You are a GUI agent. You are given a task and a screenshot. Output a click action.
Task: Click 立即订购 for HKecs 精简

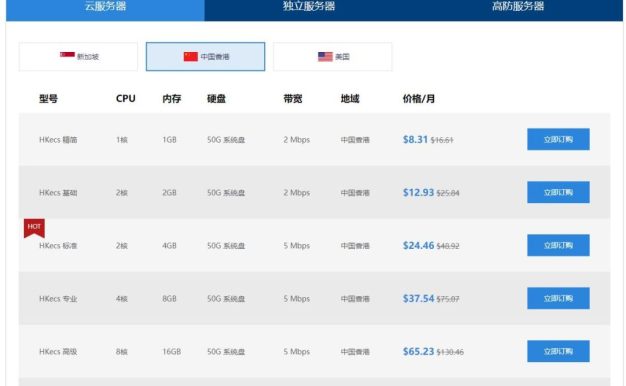[x=558, y=139]
